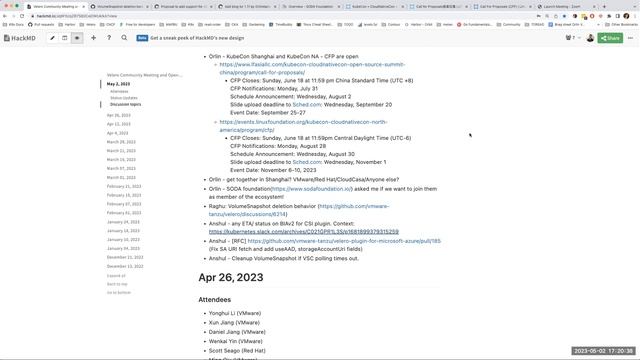This screenshot has width=640, height=360.
Task: Jump to January 24, 2023 in outline
Action: click(x=123, y=222)
